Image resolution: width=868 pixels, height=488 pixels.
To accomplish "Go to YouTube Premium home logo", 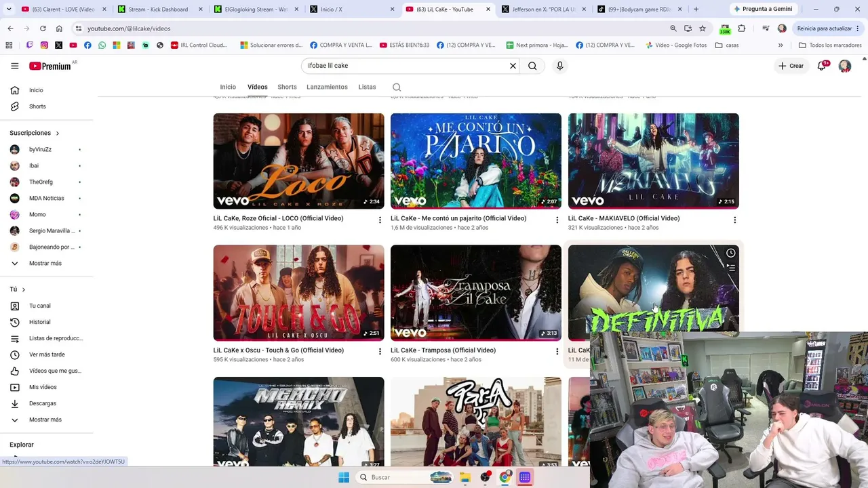I will coord(50,66).
